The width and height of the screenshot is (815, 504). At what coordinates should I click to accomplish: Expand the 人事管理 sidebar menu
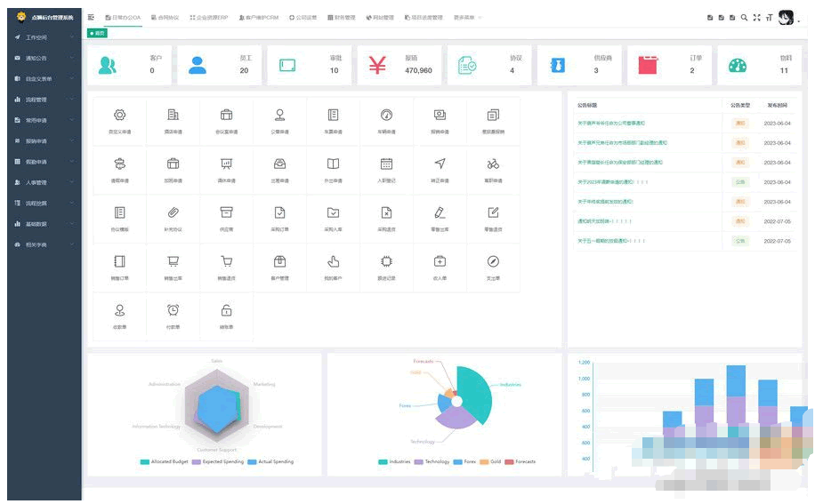pyautogui.click(x=37, y=182)
